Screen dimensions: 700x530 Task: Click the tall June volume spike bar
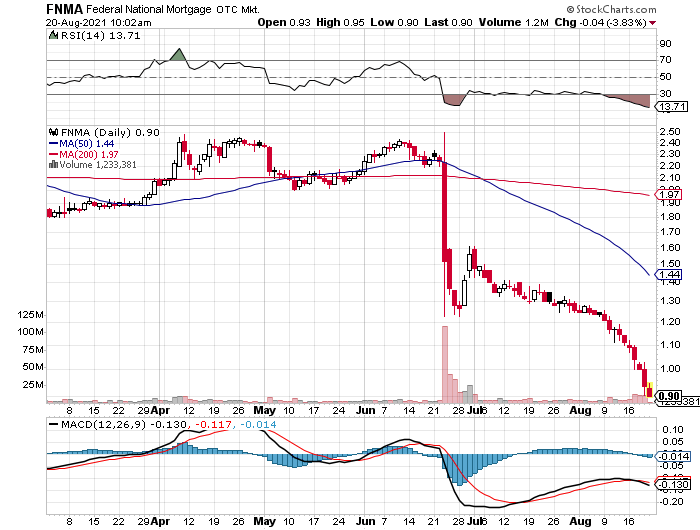(445, 363)
